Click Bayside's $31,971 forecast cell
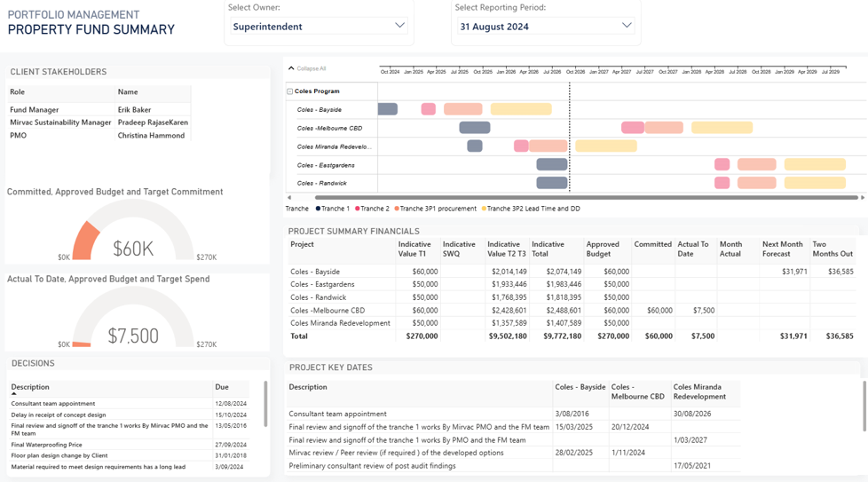 793,272
